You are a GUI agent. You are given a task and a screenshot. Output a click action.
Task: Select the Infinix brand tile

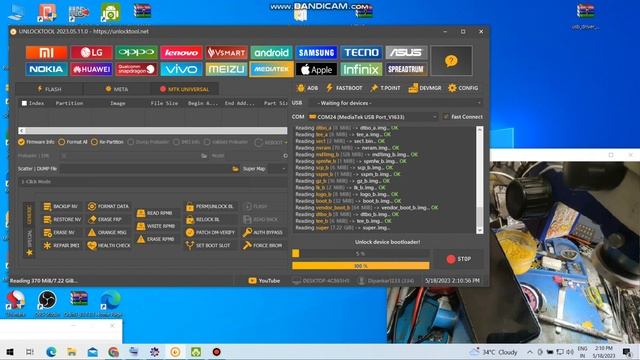click(x=362, y=69)
